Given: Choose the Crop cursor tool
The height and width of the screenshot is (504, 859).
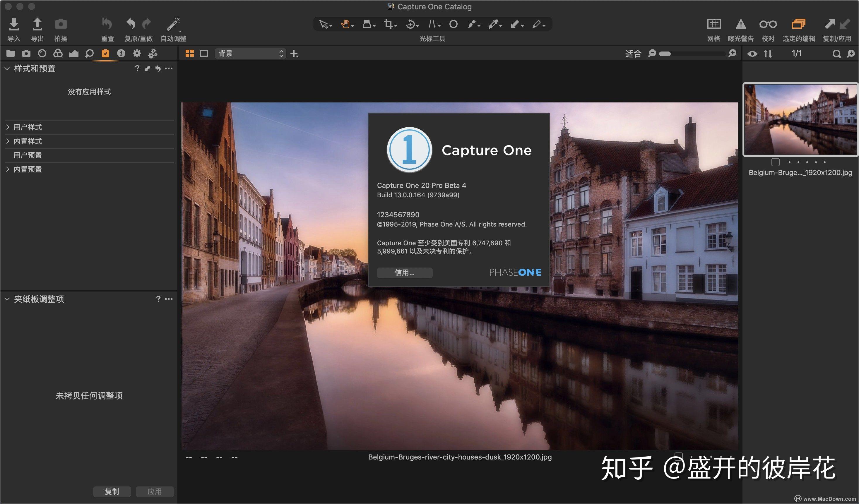Looking at the screenshot, I should [x=388, y=24].
